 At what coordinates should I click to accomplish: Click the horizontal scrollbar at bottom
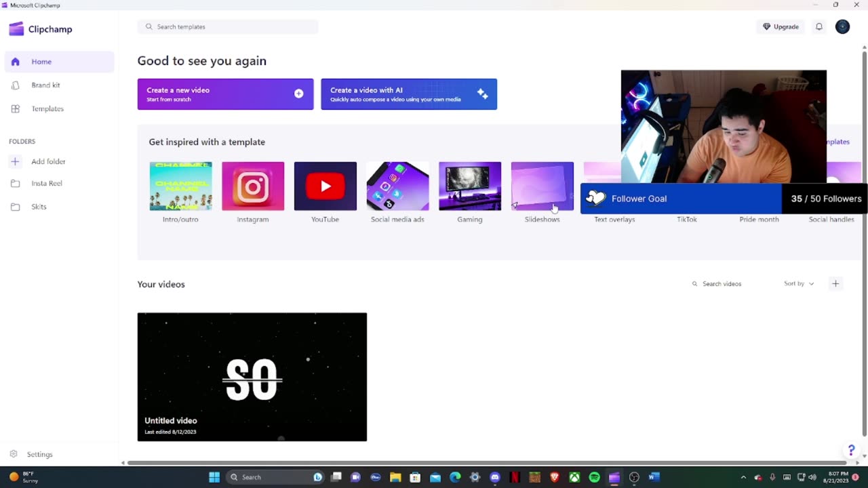click(x=488, y=463)
